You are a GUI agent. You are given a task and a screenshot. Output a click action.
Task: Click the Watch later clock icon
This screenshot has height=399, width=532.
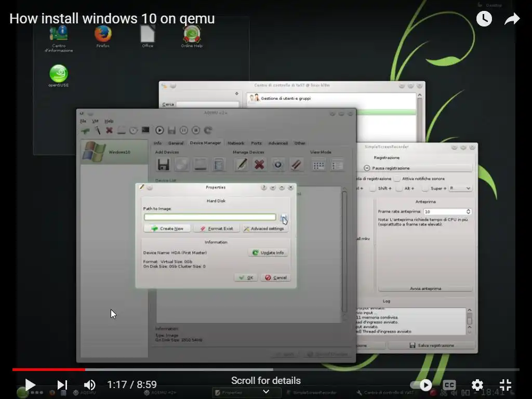click(x=484, y=19)
